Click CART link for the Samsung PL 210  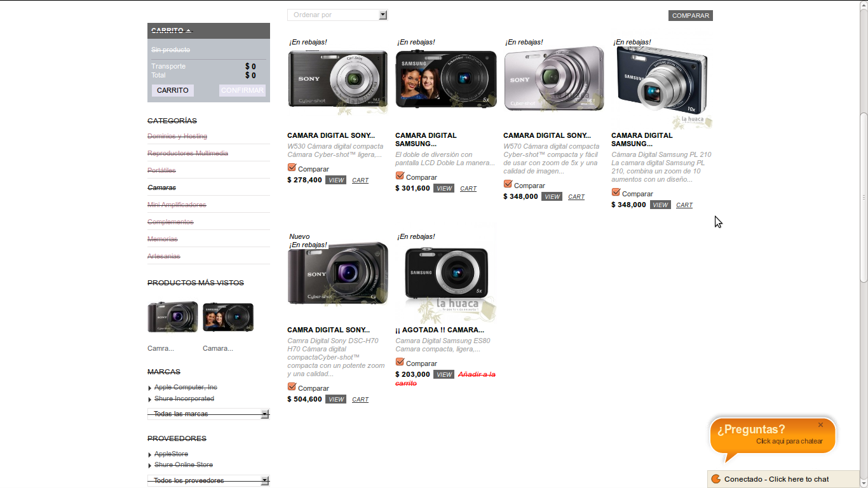(684, 205)
